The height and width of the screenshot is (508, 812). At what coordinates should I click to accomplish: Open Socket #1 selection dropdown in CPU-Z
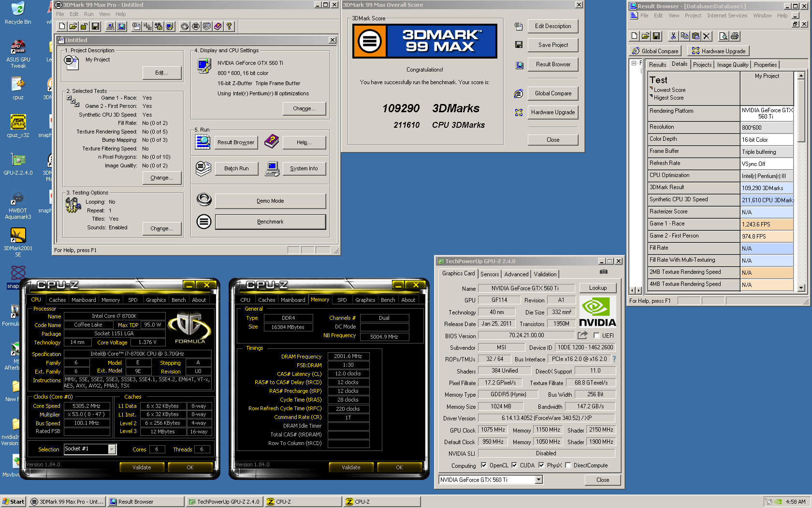(112, 449)
